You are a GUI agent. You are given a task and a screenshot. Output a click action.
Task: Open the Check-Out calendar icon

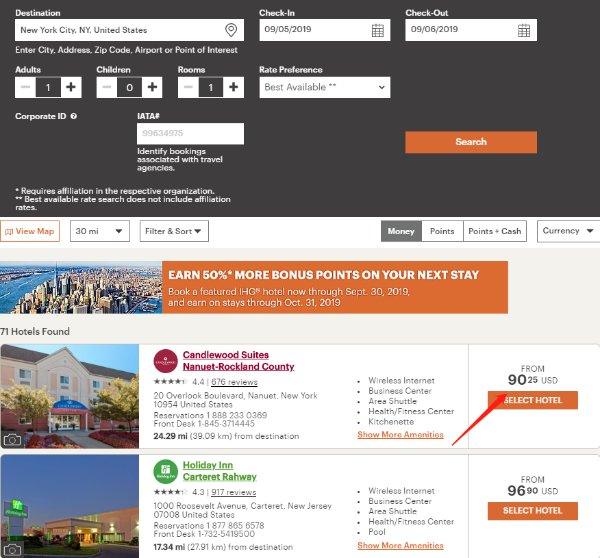pyautogui.click(x=524, y=30)
